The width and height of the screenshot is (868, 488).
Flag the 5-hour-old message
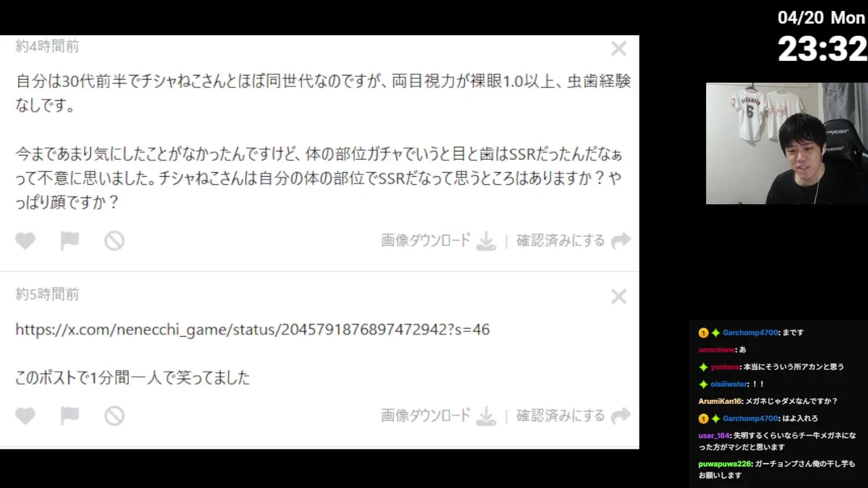70,415
